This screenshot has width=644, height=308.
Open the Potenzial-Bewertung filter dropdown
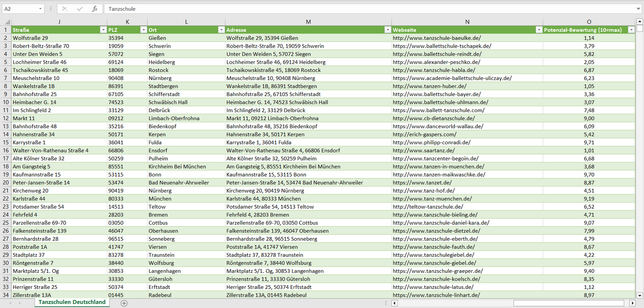pos(631,30)
